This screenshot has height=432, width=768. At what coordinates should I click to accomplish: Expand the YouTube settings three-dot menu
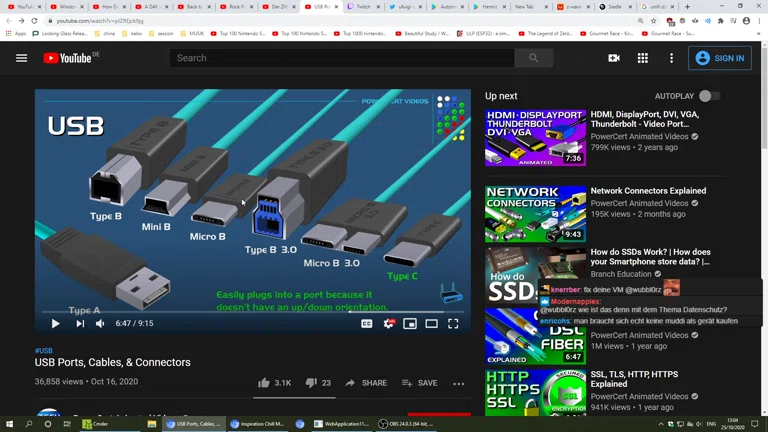point(671,58)
